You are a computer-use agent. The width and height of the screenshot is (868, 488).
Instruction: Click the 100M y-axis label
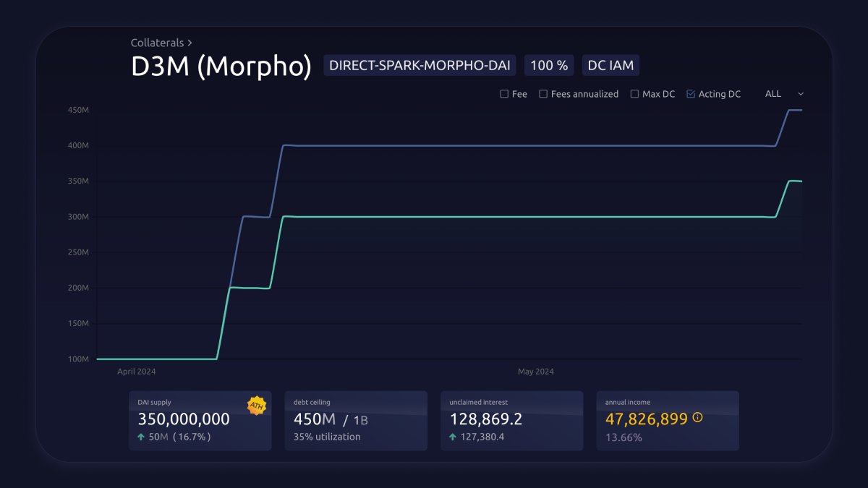pyautogui.click(x=79, y=359)
